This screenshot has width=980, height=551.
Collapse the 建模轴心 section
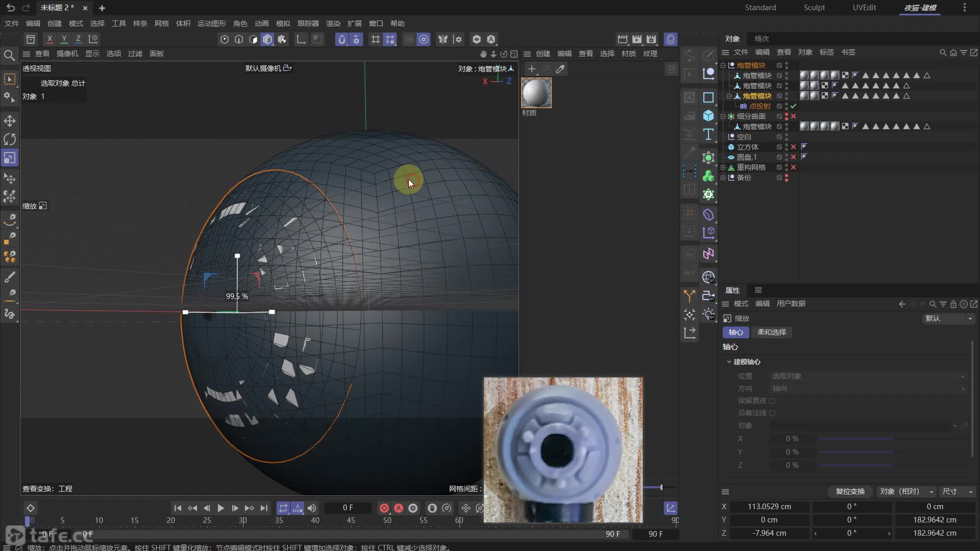point(729,362)
